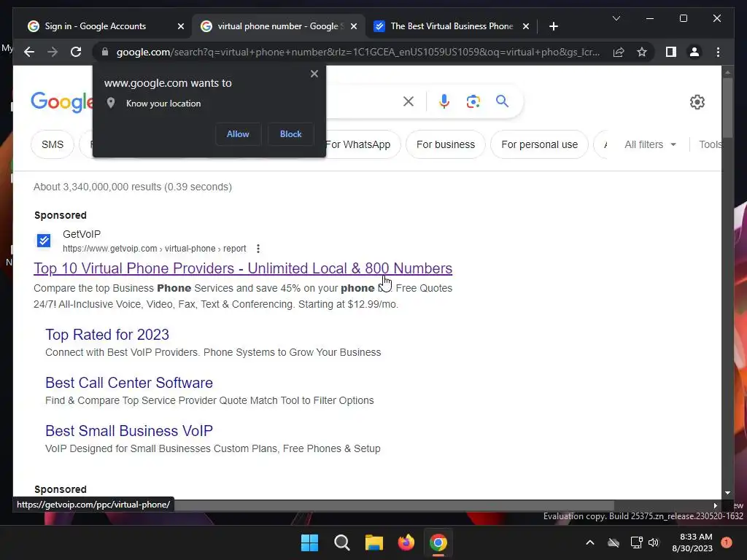Screen dimensions: 747x560
Task: Go back using the browser back arrow
Action: click(x=29, y=52)
